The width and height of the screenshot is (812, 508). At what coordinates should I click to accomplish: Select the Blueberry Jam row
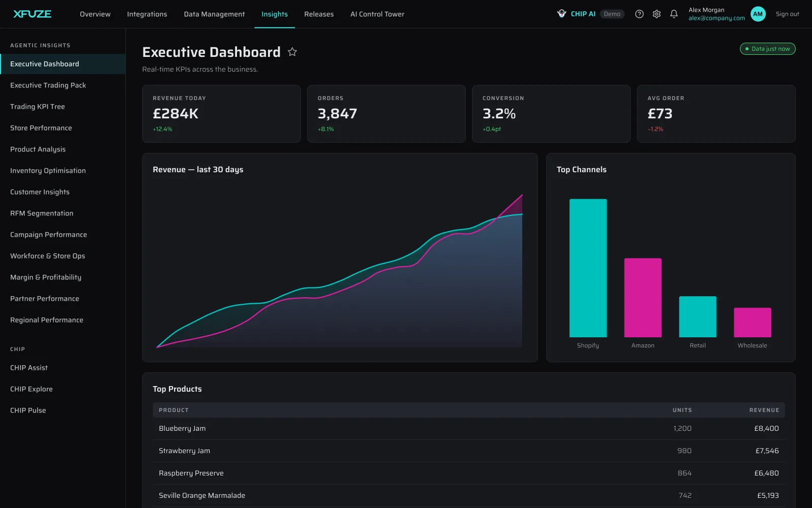click(x=469, y=428)
